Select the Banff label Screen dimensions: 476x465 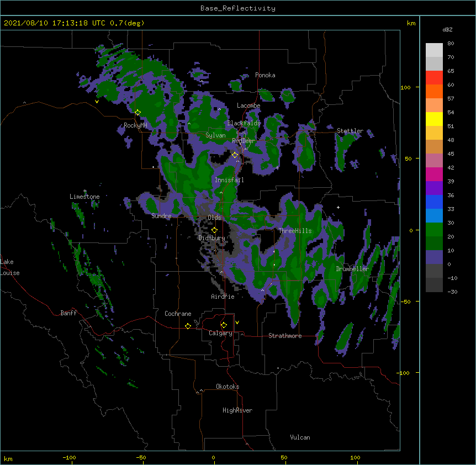68,313
